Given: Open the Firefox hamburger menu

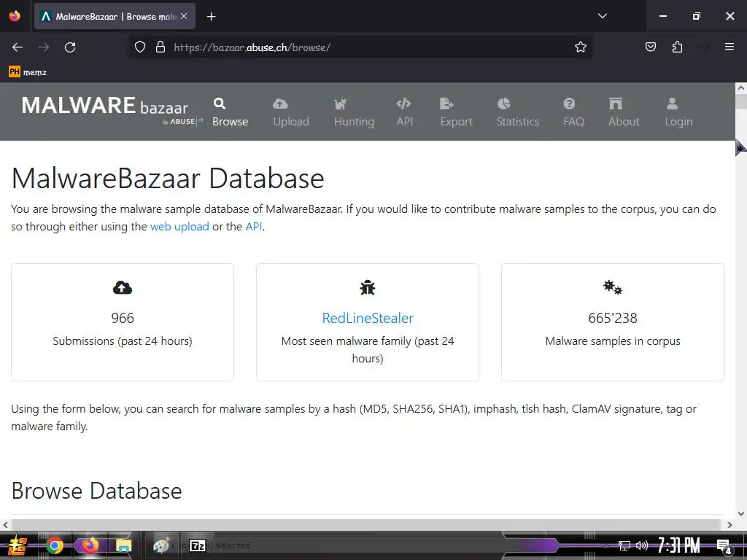Looking at the screenshot, I should point(729,47).
